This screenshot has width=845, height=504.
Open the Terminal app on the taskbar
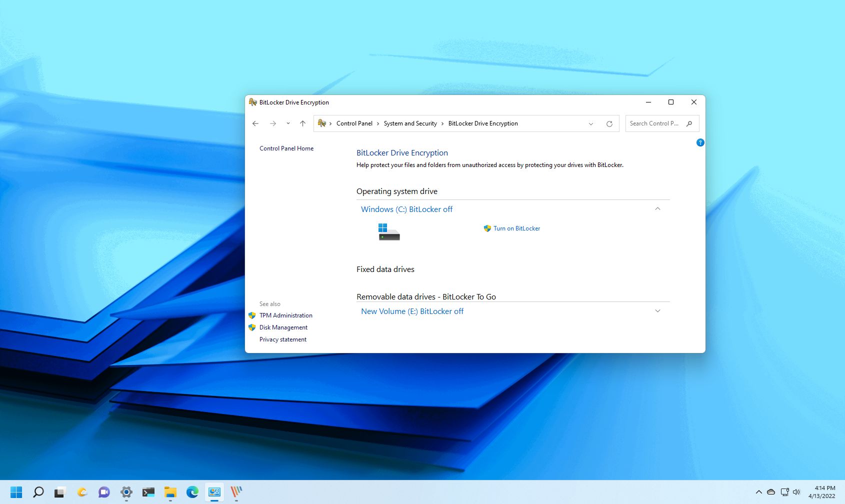[x=148, y=492]
